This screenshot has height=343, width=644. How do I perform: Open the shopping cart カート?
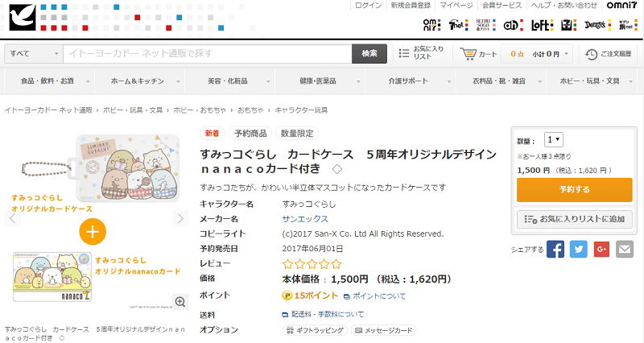478,54
